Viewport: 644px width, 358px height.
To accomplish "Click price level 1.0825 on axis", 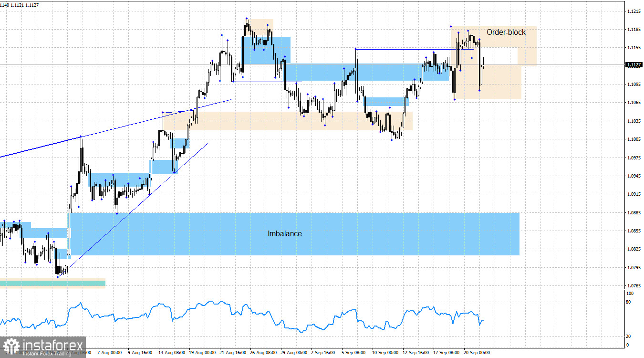I will click(x=634, y=249).
